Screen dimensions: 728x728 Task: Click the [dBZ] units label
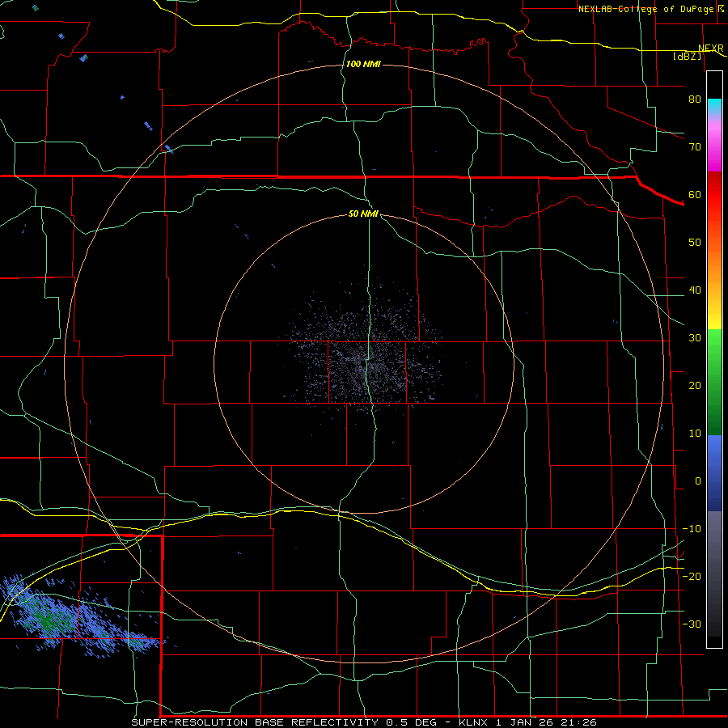point(687,56)
